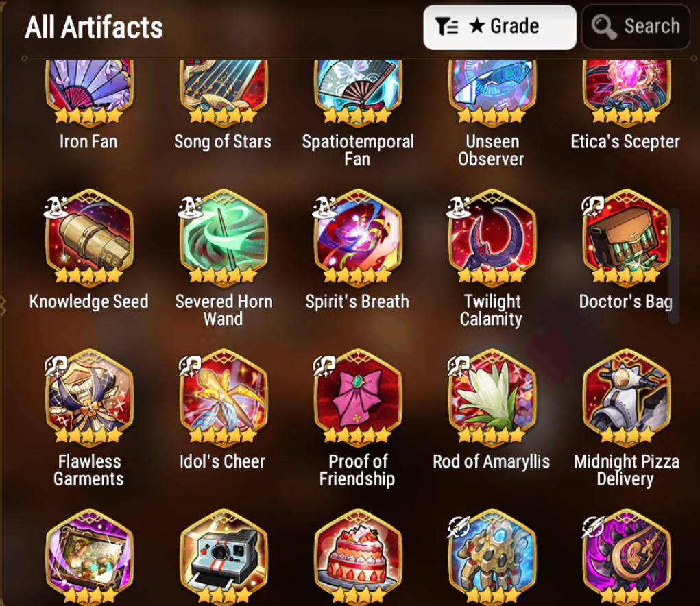This screenshot has height=606, width=700.
Task: Select the Spirit's Breath artifact
Action: (358, 237)
